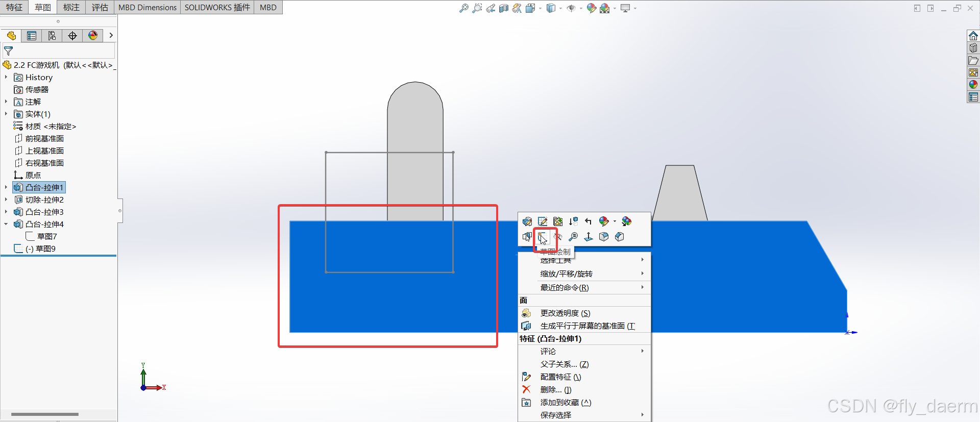This screenshot has width=980, height=422.
Task: Click the Apply Scene icon
Action: tap(605, 8)
